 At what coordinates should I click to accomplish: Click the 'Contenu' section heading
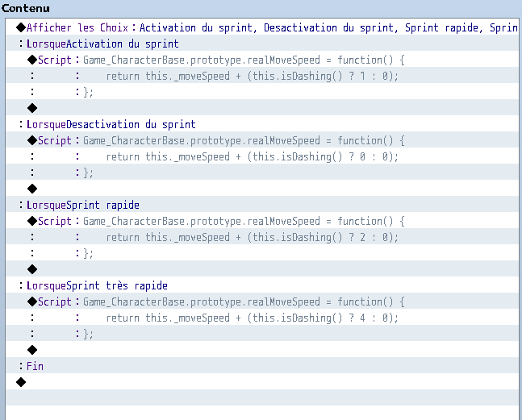tap(26, 8)
